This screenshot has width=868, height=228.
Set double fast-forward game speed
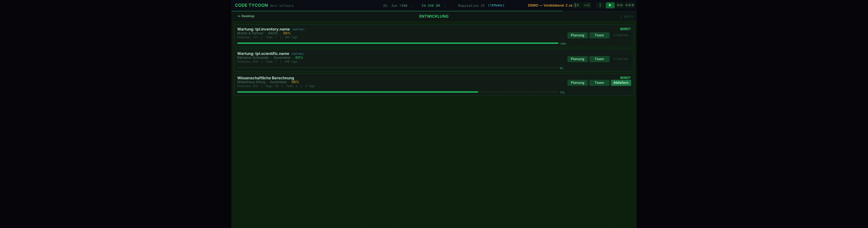click(x=620, y=5)
